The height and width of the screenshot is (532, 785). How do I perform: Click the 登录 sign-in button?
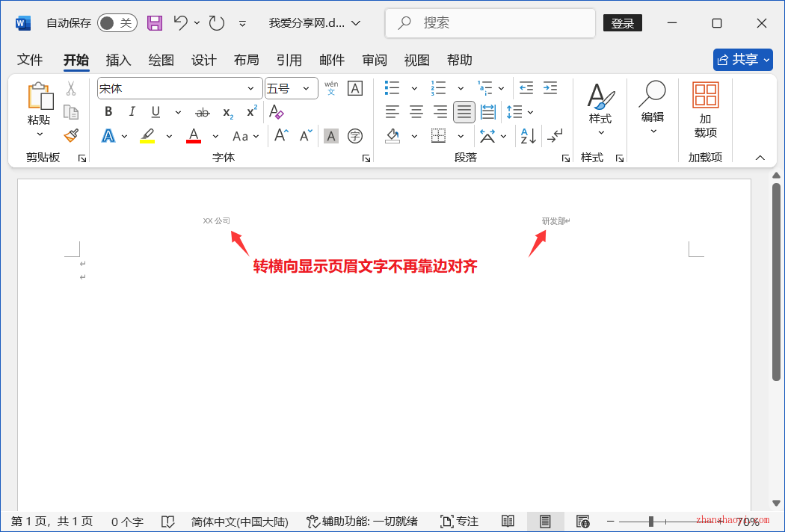(x=622, y=23)
